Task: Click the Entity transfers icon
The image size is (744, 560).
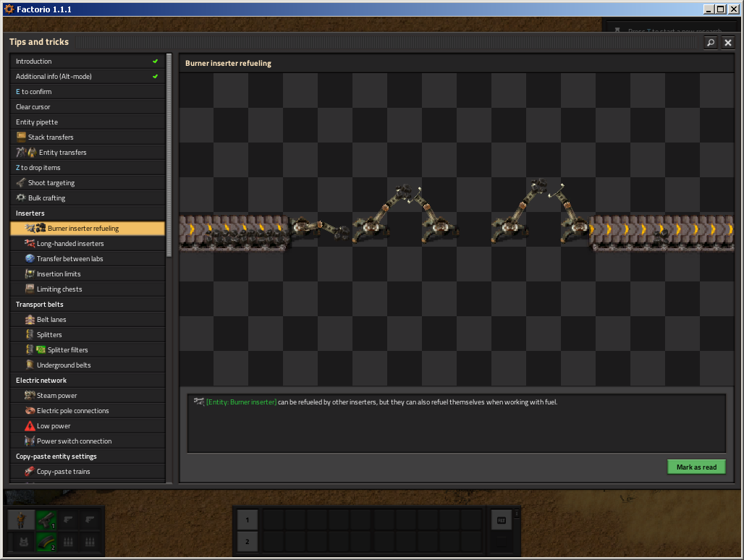Action: coord(26,152)
